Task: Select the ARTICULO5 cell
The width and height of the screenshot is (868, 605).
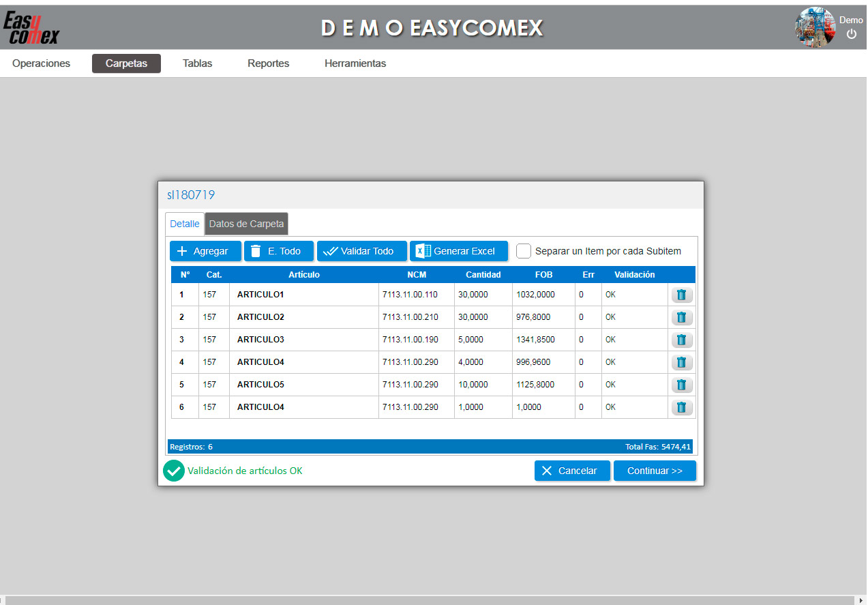Action: tap(304, 385)
